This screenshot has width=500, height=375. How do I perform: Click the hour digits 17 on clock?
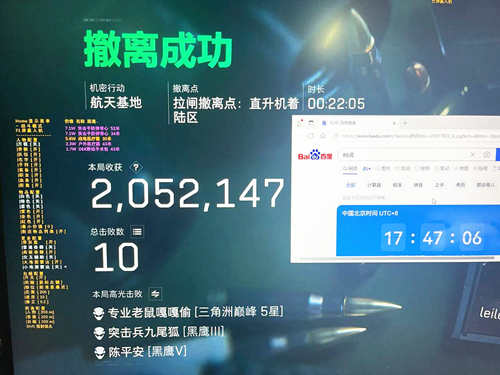point(393,239)
